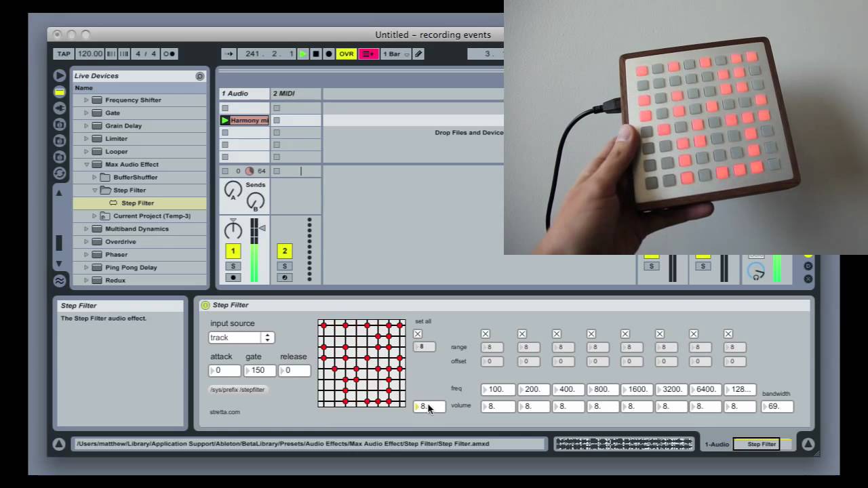Click the 4 / 4 time signature field
The image size is (868, 488).
click(x=146, y=54)
